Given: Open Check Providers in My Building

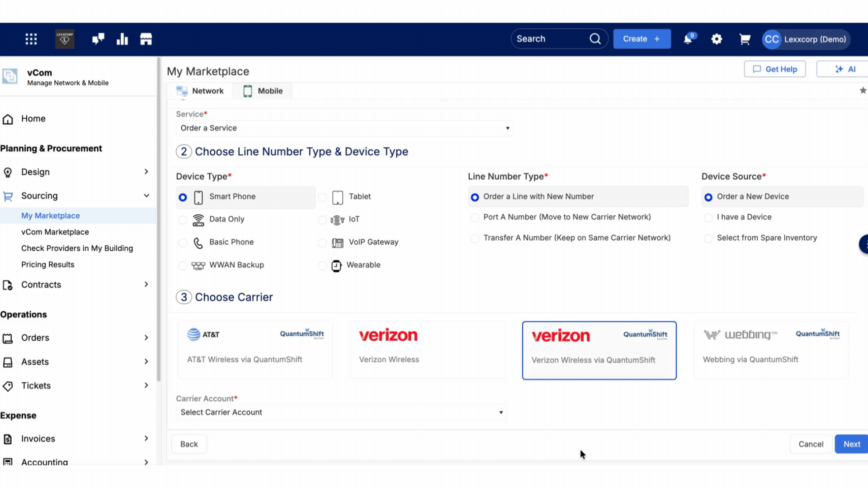Looking at the screenshot, I should click(77, 249).
